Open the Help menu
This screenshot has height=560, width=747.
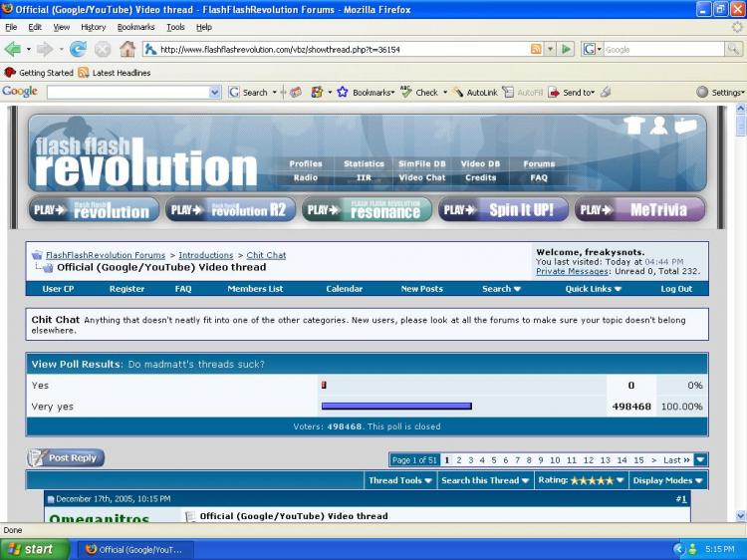tap(204, 27)
